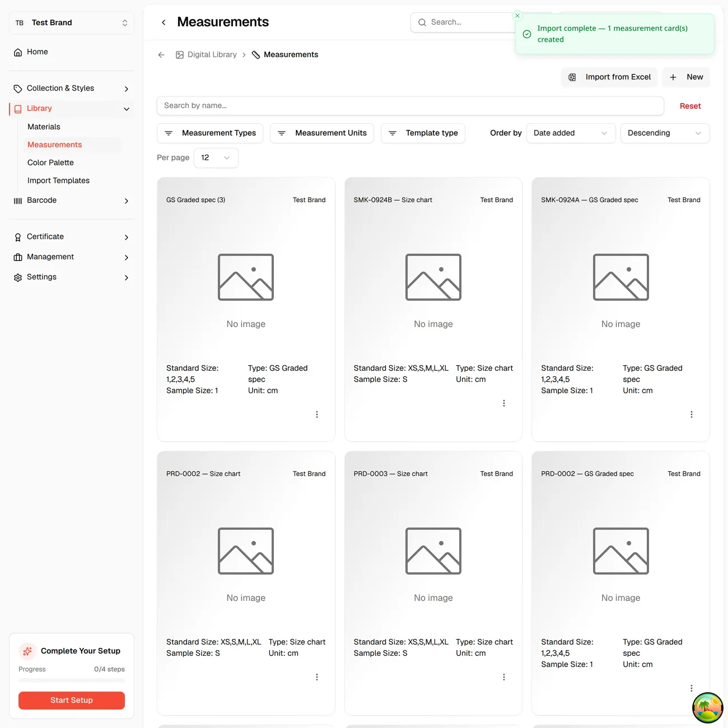Open the Descending sort direction dropdown

[665, 133]
